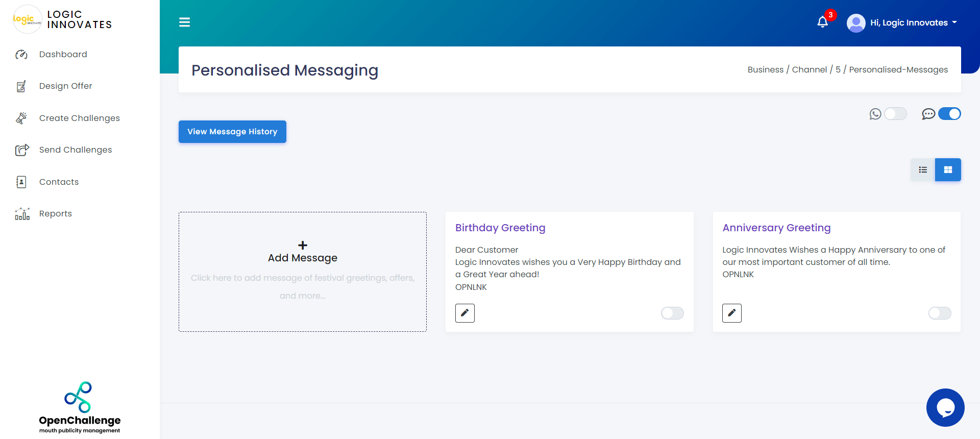Click the Contacts book icon
980x439 pixels.
coord(21,182)
